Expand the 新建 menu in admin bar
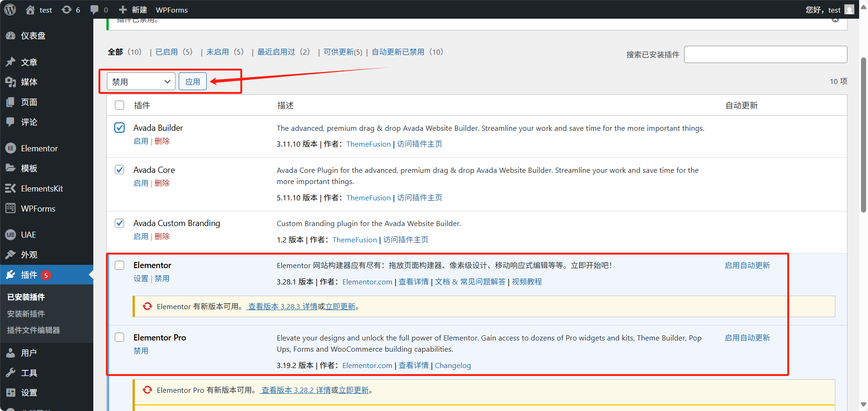Viewport: 868px width, 411px height. click(133, 10)
